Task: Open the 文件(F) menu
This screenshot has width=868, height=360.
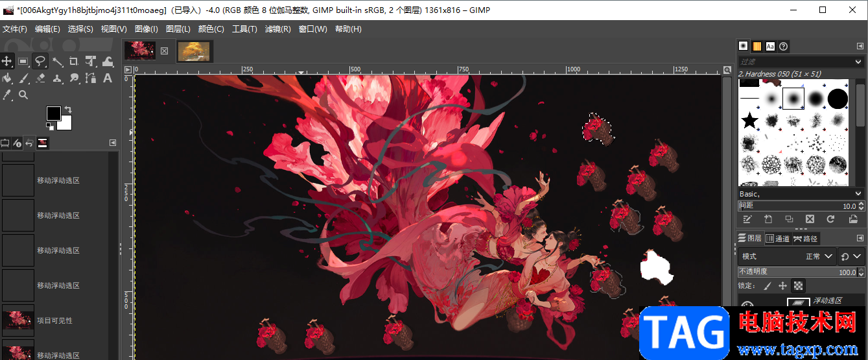Action: 15,29
